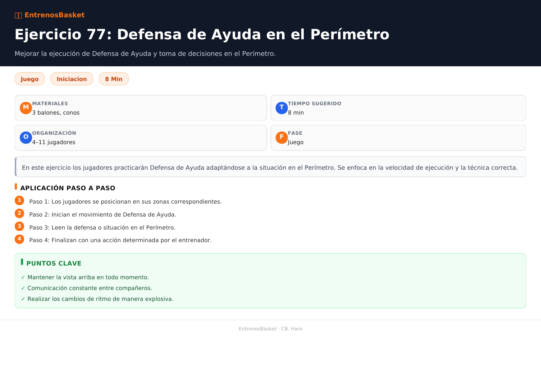The image size is (541, 392).
Task: Click the step 3 number badge
Action: coord(19,226)
